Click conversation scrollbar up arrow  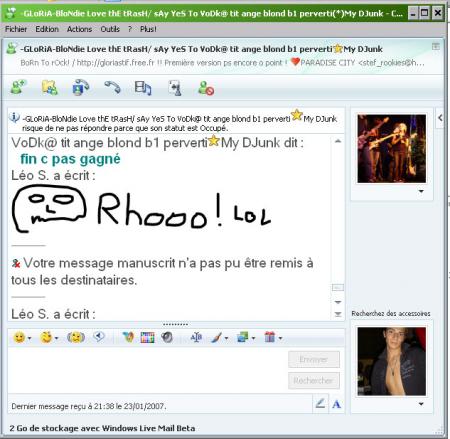[338, 141]
